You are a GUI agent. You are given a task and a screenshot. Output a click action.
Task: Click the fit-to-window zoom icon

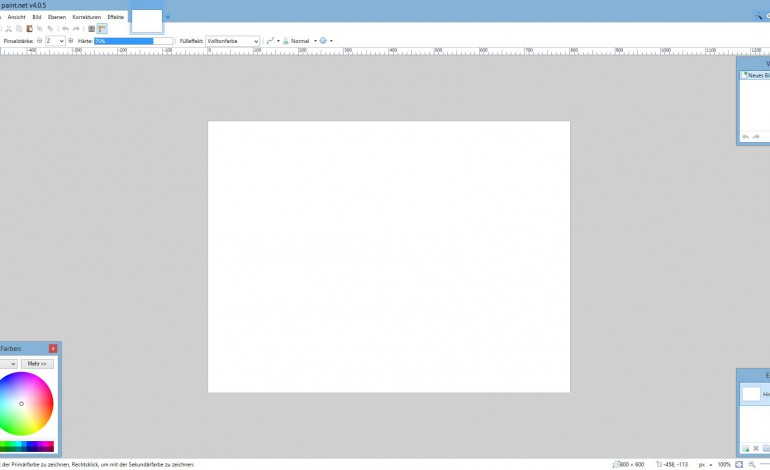[x=739, y=464]
